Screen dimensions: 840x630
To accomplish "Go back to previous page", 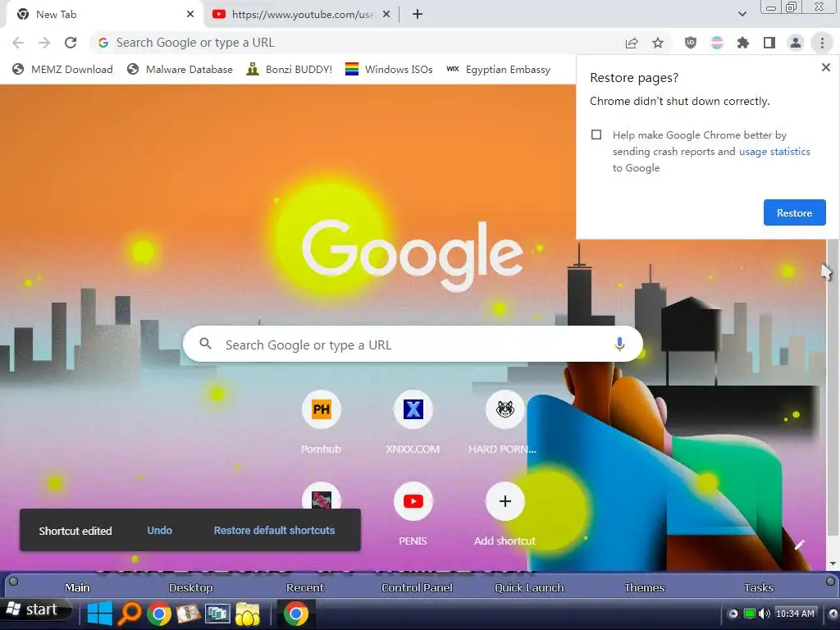I will tap(18, 43).
